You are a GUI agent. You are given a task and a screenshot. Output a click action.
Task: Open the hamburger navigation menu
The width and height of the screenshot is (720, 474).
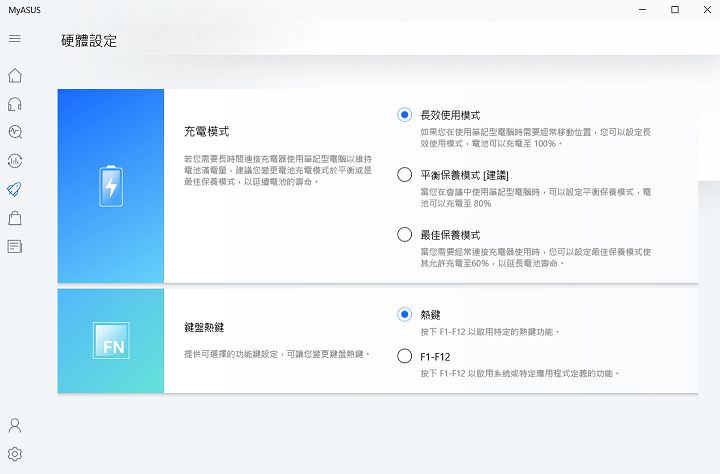coord(15,39)
